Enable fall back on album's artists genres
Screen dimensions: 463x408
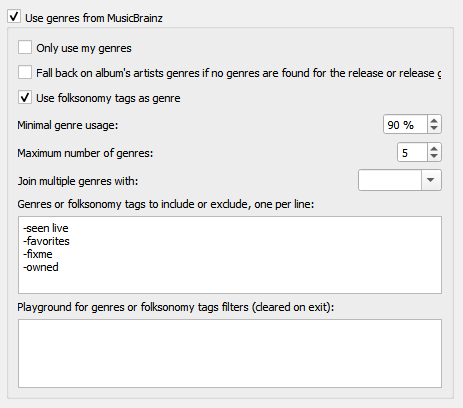point(25,72)
